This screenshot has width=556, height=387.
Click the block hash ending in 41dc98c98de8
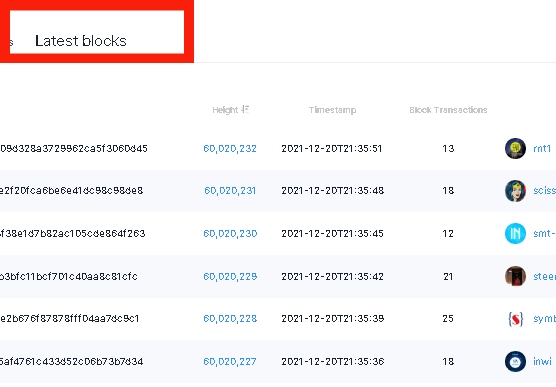coord(72,190)
